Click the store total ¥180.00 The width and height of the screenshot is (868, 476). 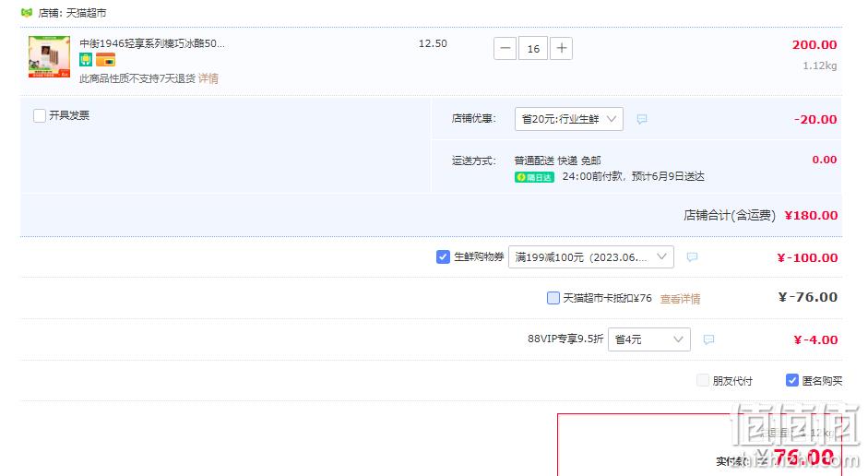tap(811, 215)
